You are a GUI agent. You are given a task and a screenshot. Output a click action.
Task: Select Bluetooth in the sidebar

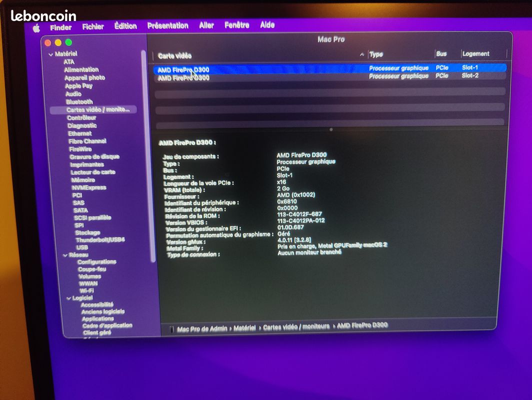79,102
